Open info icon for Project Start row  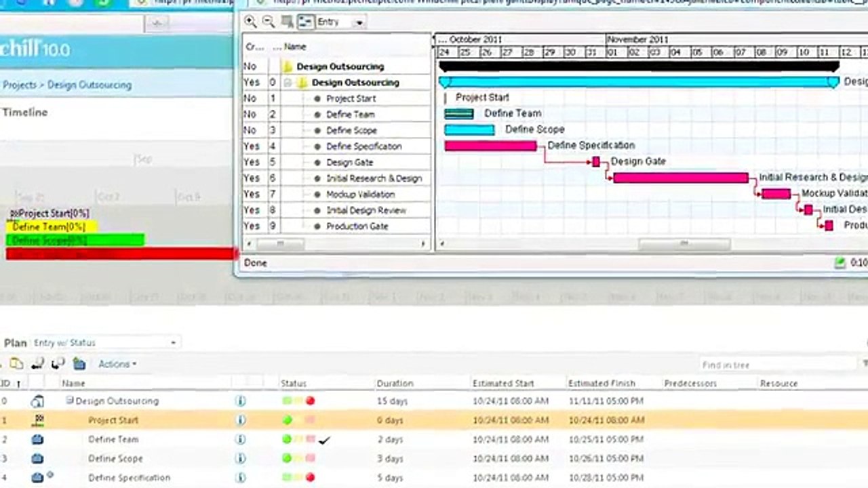point(240,420)
